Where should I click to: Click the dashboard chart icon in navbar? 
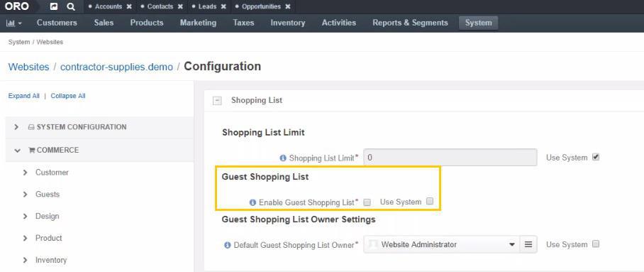(14, 23)
